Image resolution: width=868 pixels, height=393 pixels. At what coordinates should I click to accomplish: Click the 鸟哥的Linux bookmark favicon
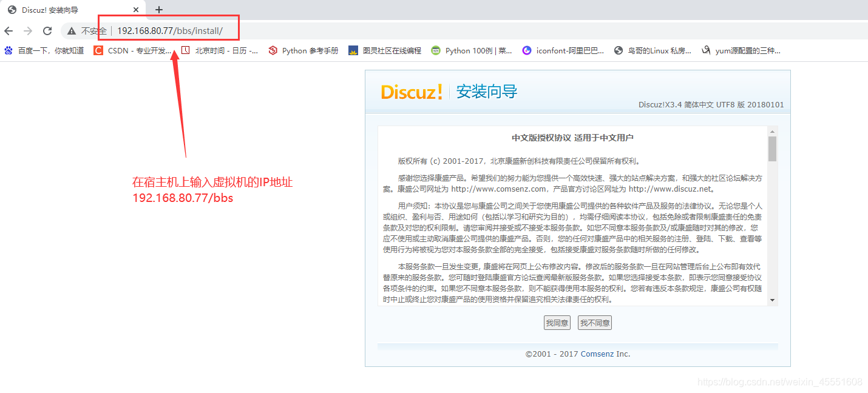point(619,51)
